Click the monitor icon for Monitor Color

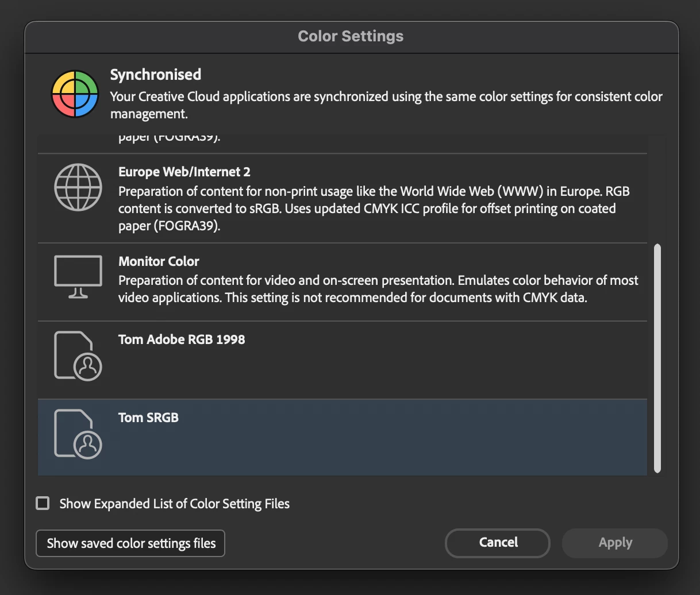[x=78, y=277]
